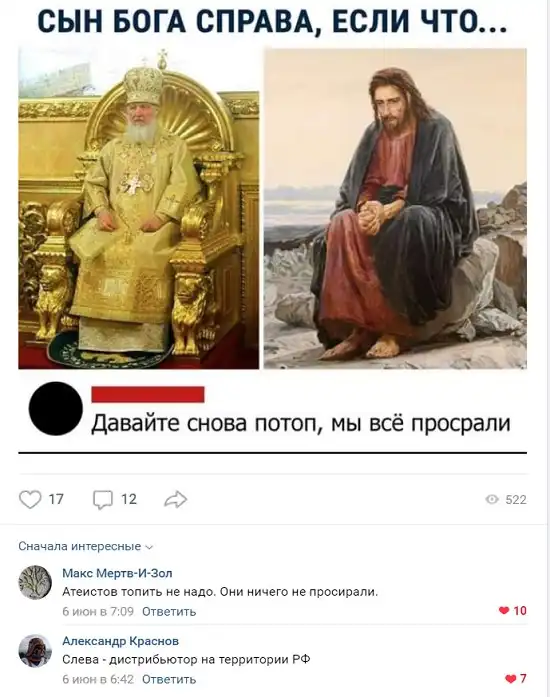
Task: Share the post with arrow icon
Action: coord(176,500)
